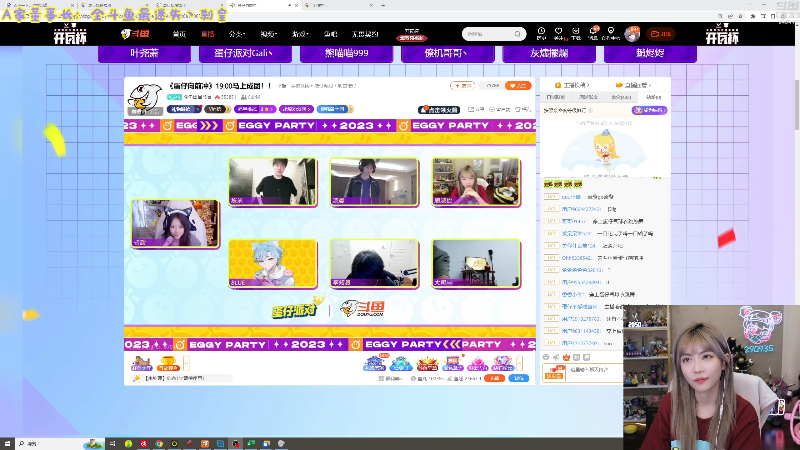The width and height of the screenshot is (800, 450).
Task: Click the purple pill button in chat header
Action: coord(649,110)
